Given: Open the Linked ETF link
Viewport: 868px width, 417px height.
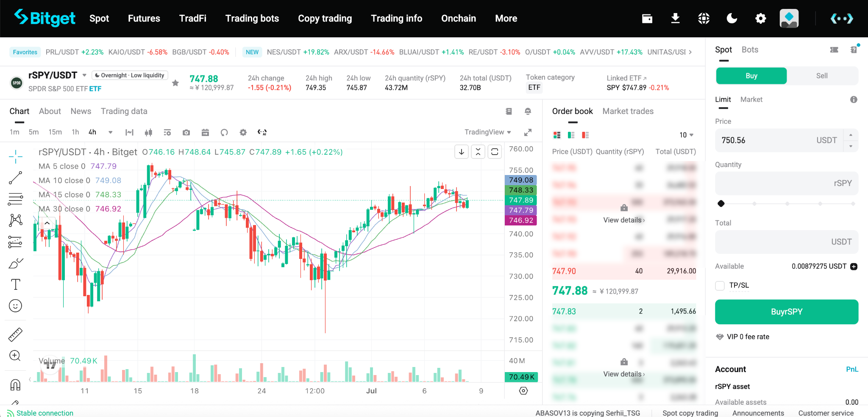Looking at the screenshot, I should (627, 78).
